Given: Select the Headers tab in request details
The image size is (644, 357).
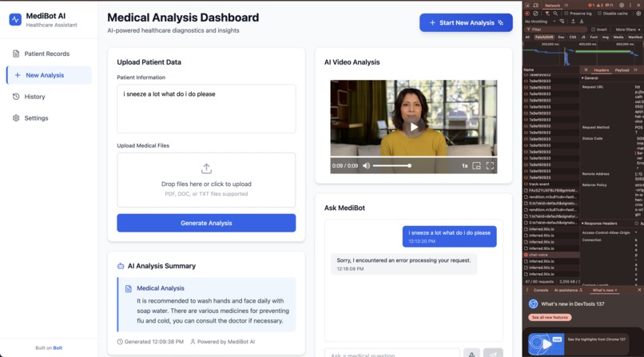Looking at the screenshot, I should (x=602, y=70).
